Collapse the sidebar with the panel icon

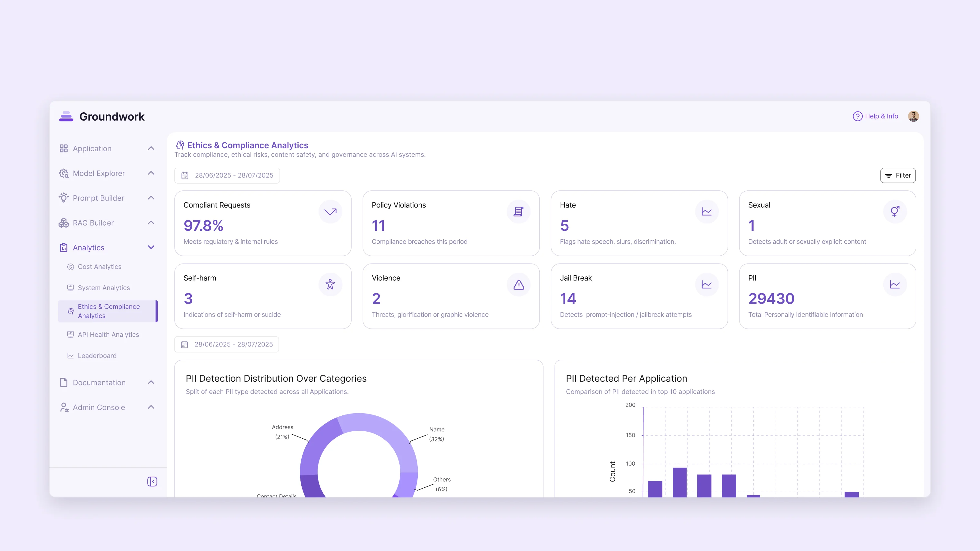tap(152, 482)
